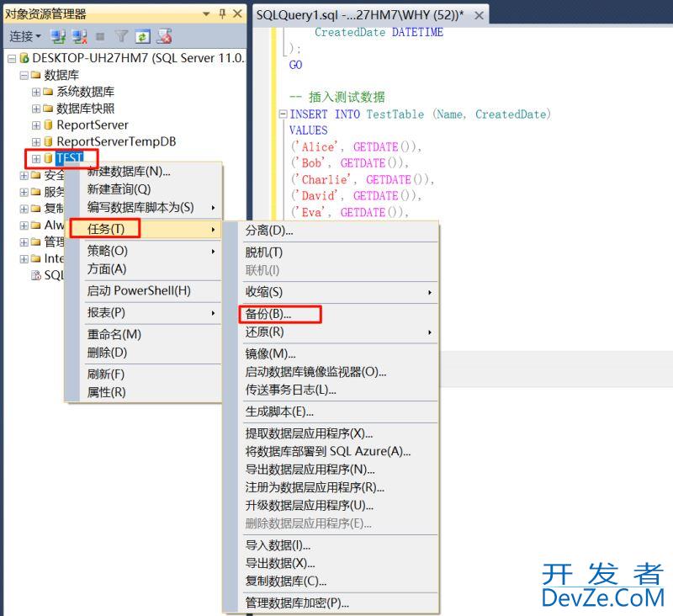This screenshot has height=616, width=673.
Task: Select the ReportServerTempDB database
Action: 116,141
